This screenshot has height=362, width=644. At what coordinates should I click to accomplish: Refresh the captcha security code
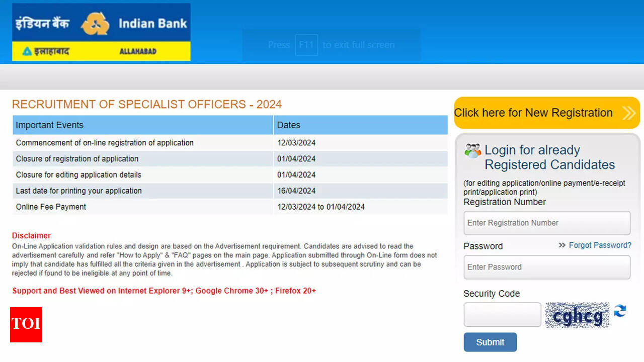[620, 311]
